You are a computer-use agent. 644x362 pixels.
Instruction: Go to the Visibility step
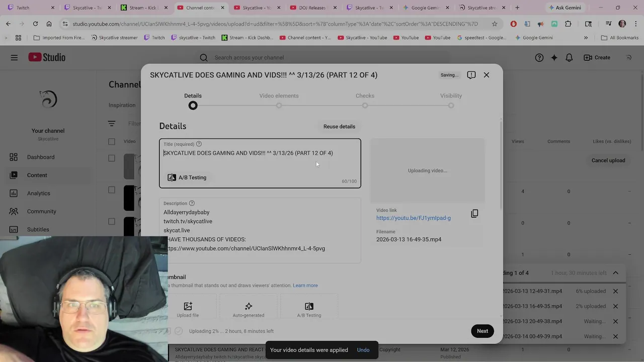(x=451, y=100)
